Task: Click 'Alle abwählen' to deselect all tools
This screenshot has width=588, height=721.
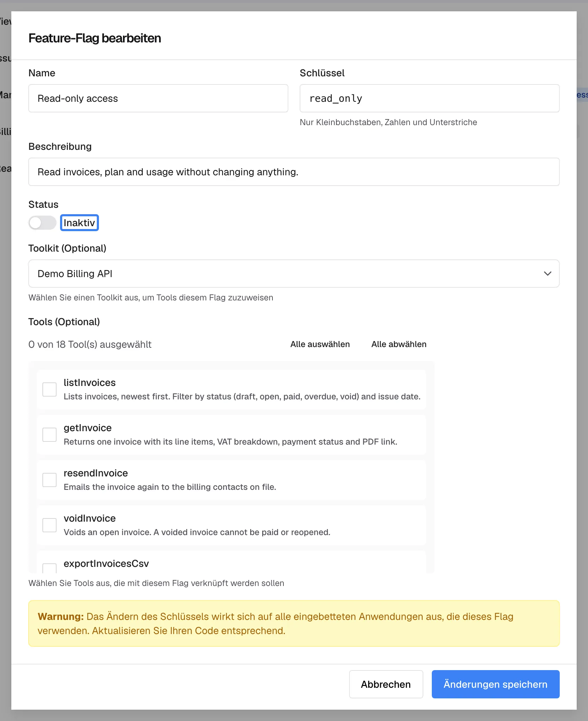Action: [399, 344]
